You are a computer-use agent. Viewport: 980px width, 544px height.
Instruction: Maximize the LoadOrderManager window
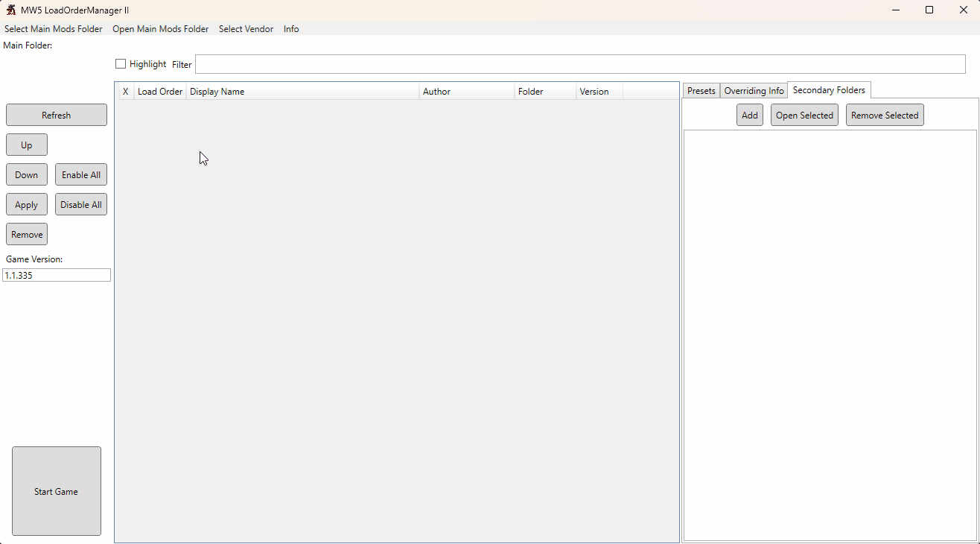click(x=929, y=10)
